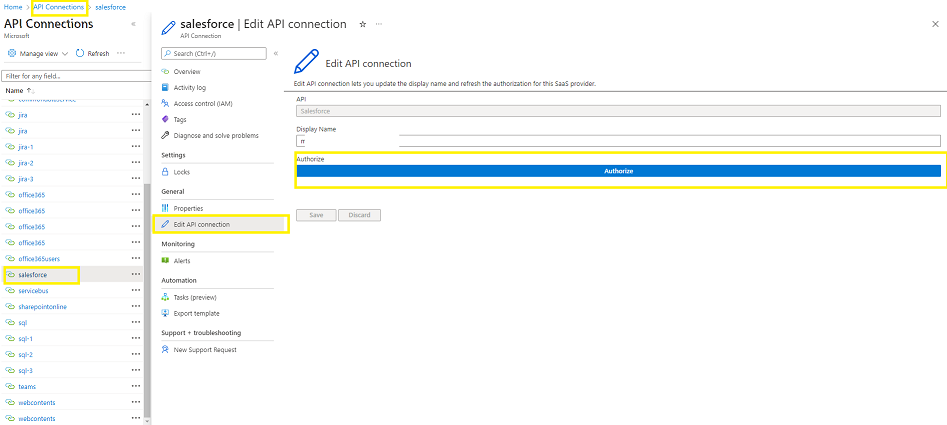The height and width of the screenshot is (425, 947).
Task: Expand the Manage view dropdown
Action: (38, 54)
